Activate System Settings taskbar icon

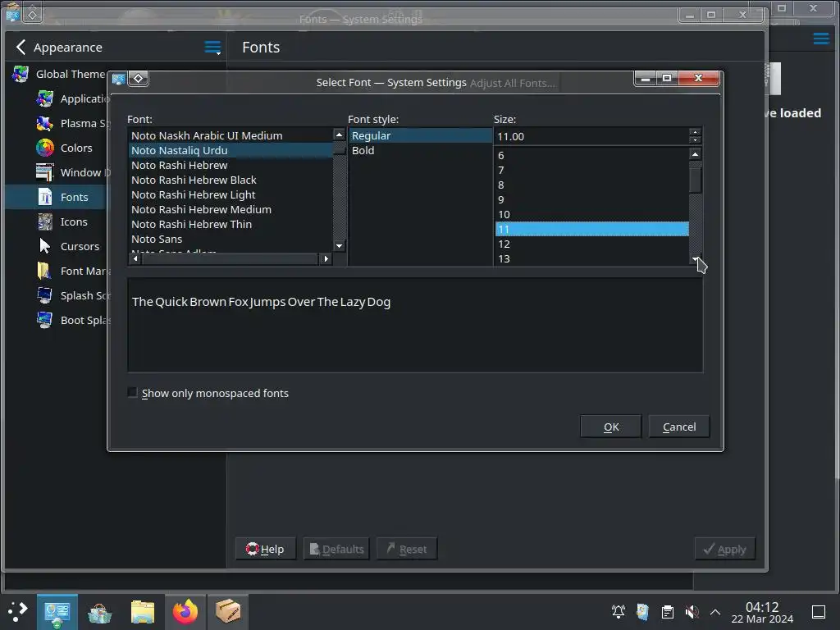57,612
